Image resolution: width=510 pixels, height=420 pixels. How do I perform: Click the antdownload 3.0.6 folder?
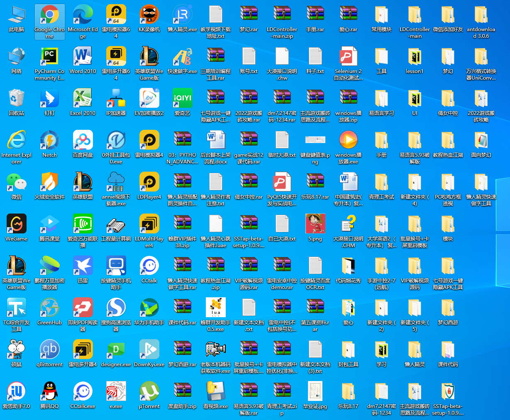coord(481,22)
